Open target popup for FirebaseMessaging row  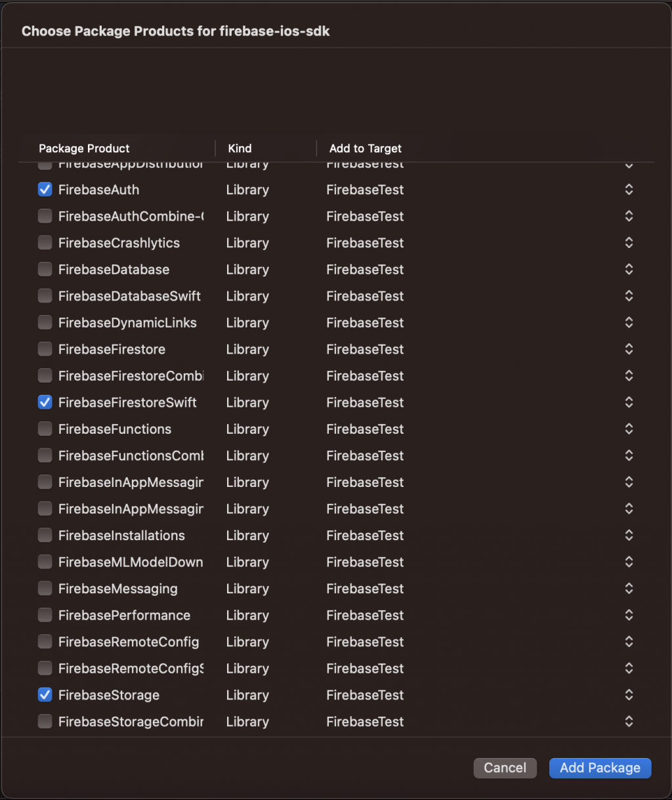[629, 589]
